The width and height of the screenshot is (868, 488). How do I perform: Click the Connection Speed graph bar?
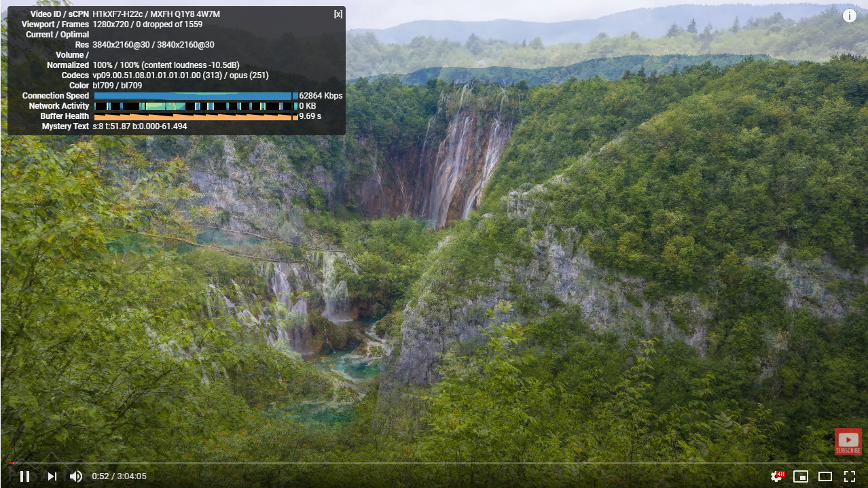pyautogui.click(x=196, y=96)
